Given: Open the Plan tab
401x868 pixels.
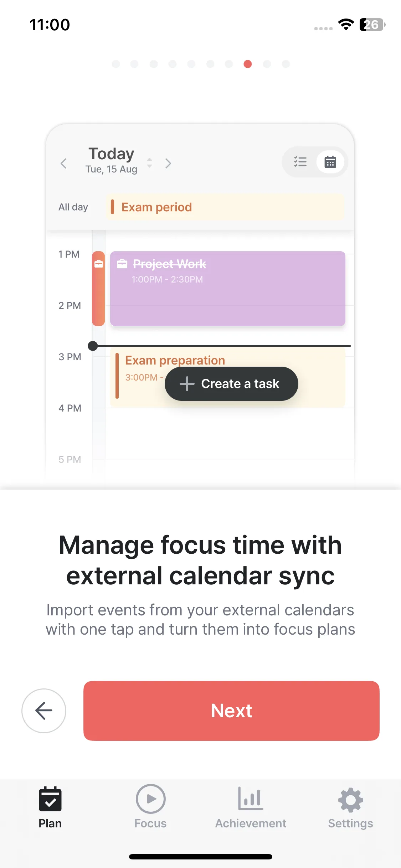Looking at the screenshot, I should tap(50, 807).
